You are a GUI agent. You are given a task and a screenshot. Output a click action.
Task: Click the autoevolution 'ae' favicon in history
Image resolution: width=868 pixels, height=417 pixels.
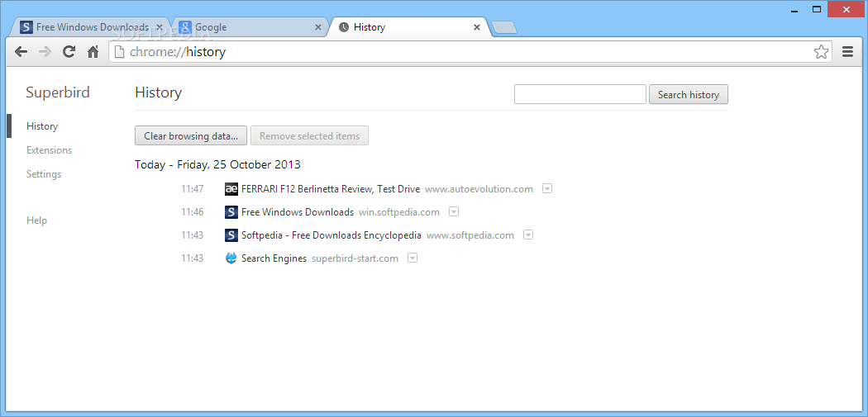[x=231, y=189]
